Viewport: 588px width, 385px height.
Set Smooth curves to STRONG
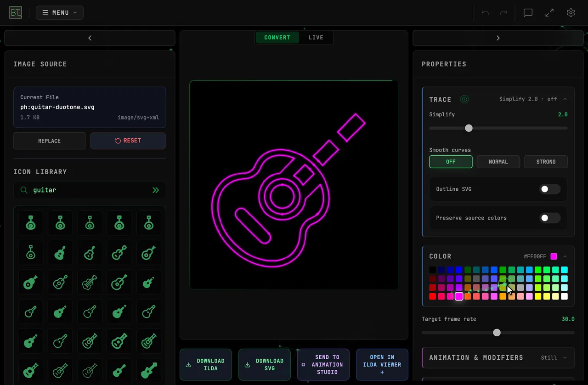tap(546, 162)
